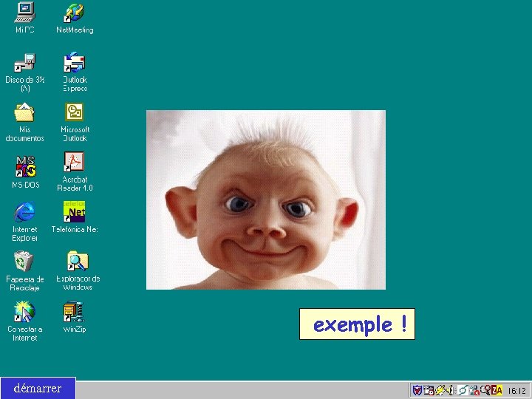This screenshot has height=399, width=532.
Task: Open the Acrobat Reader 4.0 shortcut
Action: [75, 171]
